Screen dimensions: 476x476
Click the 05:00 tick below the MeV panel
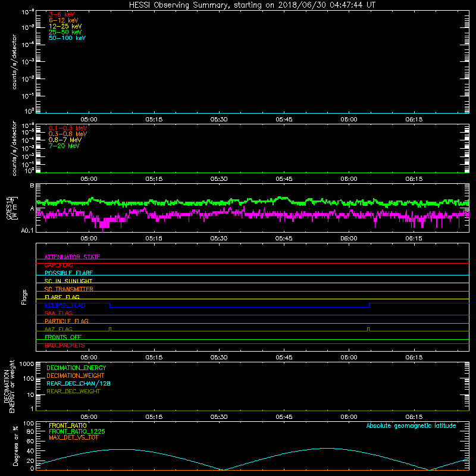89,179
